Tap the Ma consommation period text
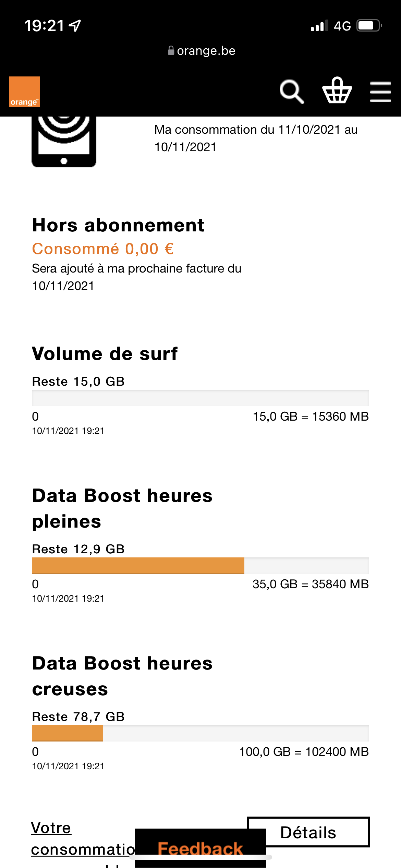This screenshot has height=868, width=401. click(x=256, y=138)
